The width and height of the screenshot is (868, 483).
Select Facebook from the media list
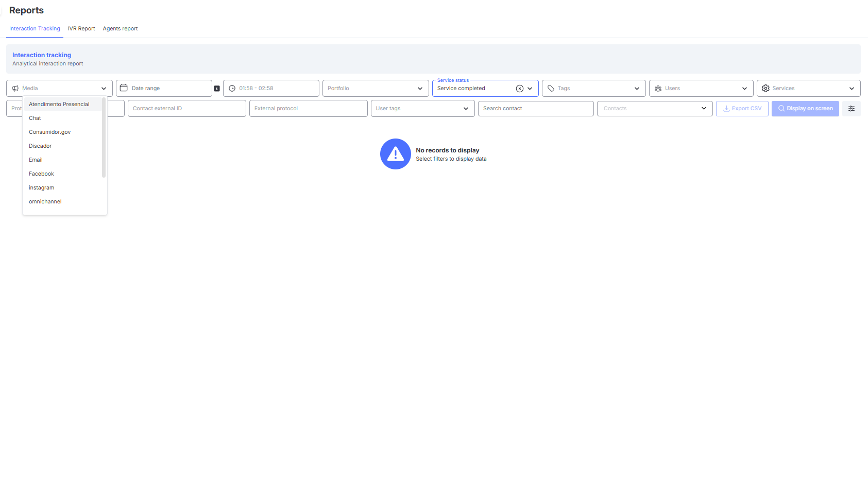(x=63, y=174)
